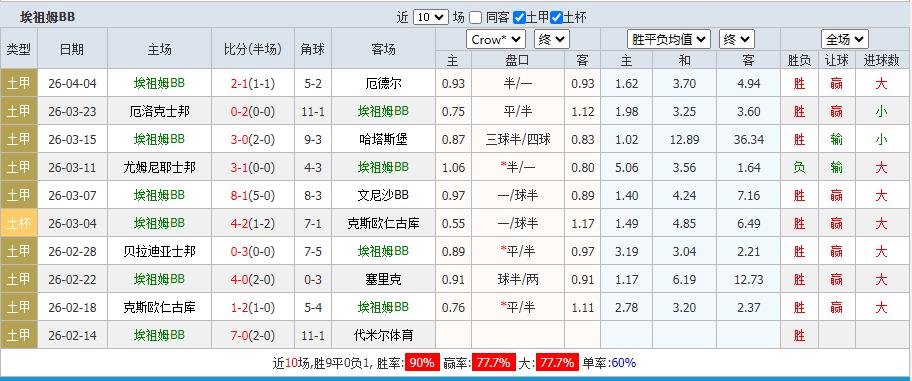Select away team 文尼沙BB
Viewport: 912px width, 381px height.
pos(383,195)
